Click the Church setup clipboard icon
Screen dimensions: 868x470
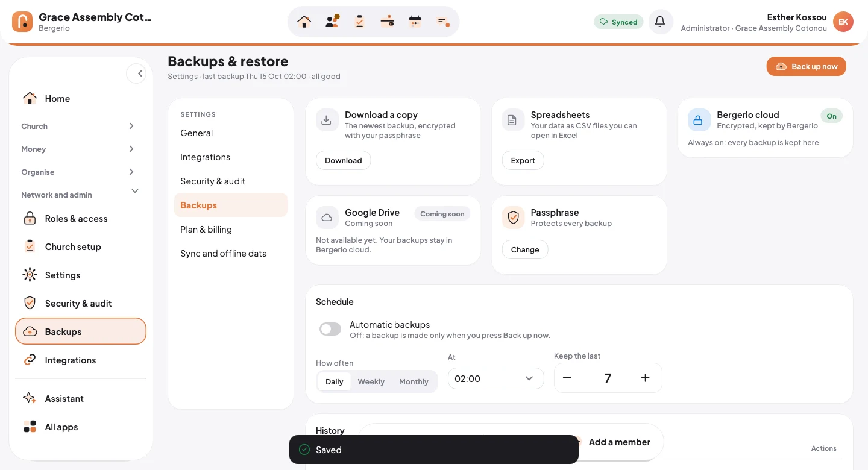tap(30, 247)
